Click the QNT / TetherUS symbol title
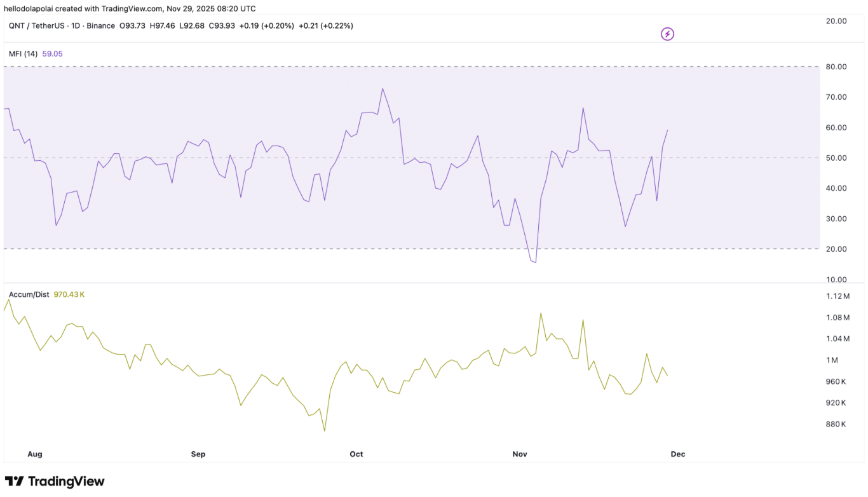Screen dimensions: 868x497 36,26
